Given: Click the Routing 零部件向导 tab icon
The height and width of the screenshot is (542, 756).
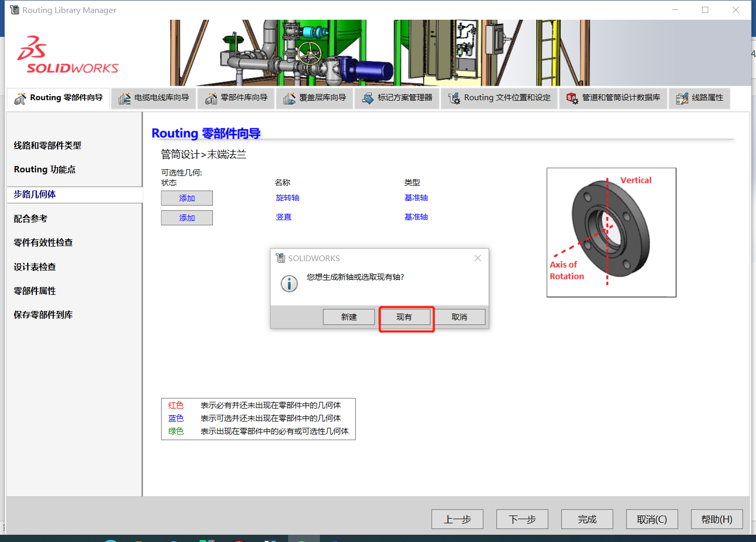Looking at the screenshot, I should tap(21, 98).
